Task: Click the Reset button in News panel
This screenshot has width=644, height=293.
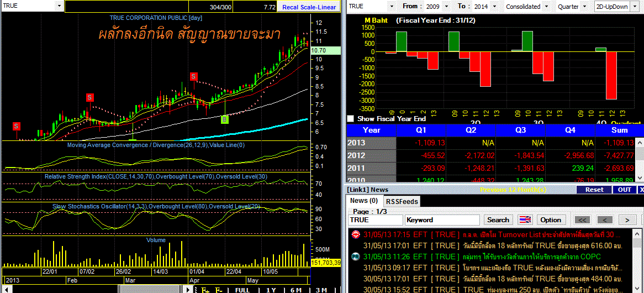Action: 594,190
